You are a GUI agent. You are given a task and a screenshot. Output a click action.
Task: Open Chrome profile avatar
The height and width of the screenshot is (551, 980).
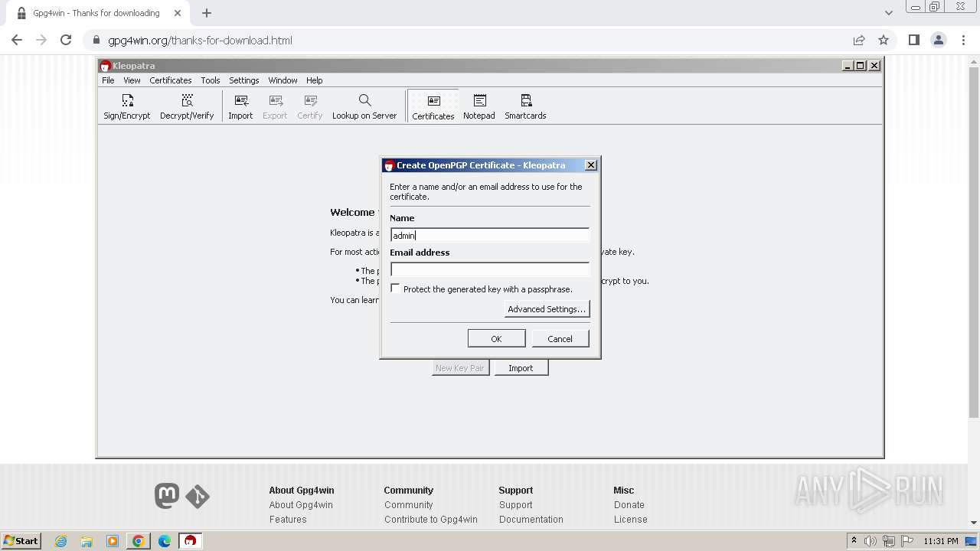[939, 40]
